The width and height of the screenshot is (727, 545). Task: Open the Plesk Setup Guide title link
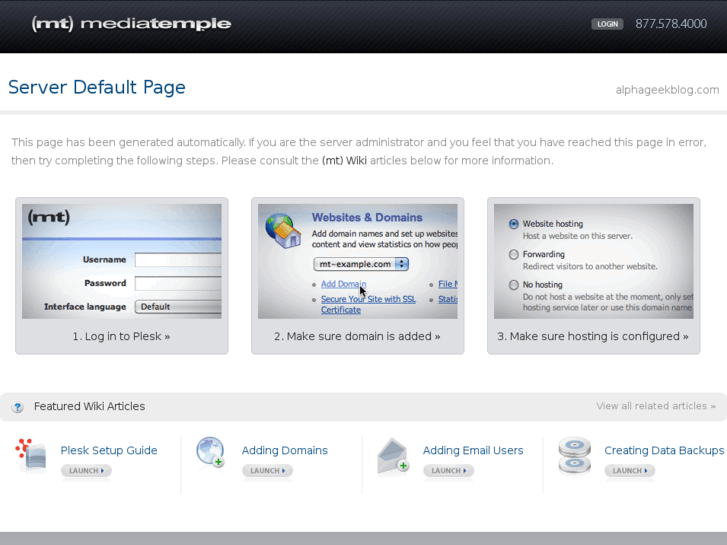[x=109, y=450]
